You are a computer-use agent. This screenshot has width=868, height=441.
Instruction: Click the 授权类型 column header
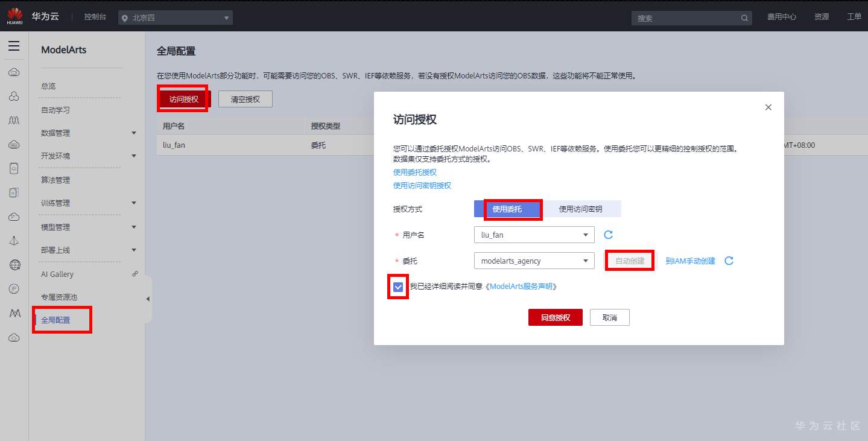pyautogui.click(x=326, y=126)
